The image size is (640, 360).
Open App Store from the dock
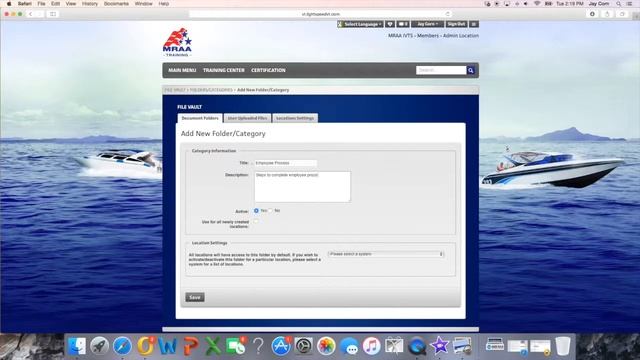point(281,346)
